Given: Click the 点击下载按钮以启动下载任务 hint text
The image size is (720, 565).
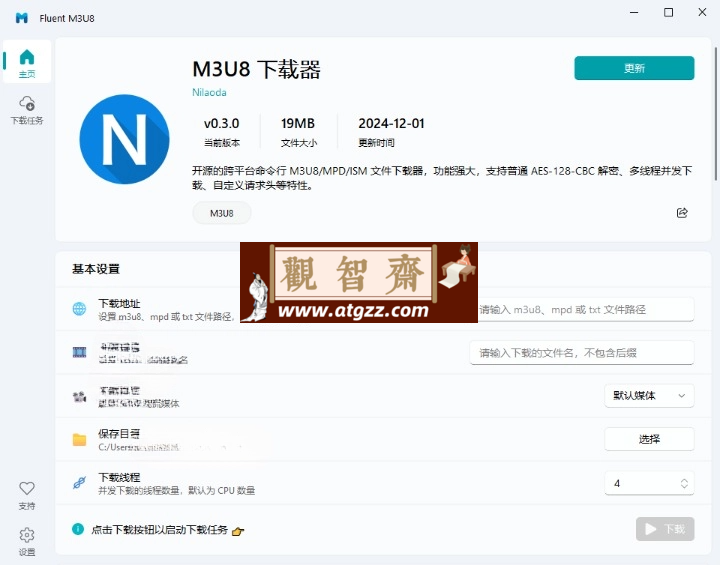Looking at the screenshot, I should click(159, 530).
